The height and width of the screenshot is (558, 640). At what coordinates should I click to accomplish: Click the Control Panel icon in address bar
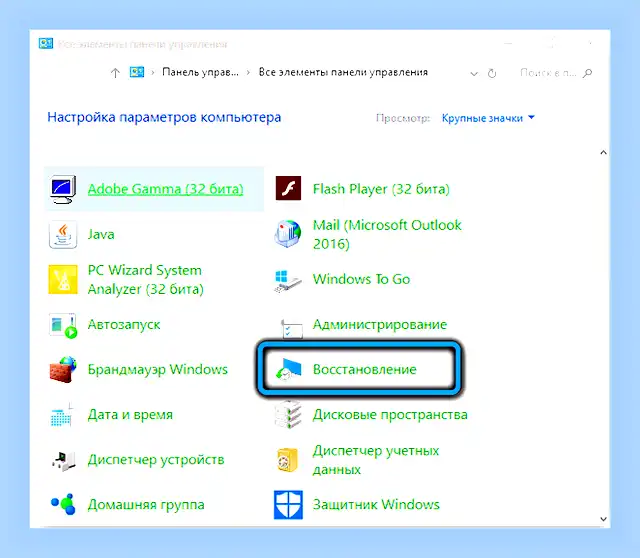pyautogui.click(x=137, y=72)
